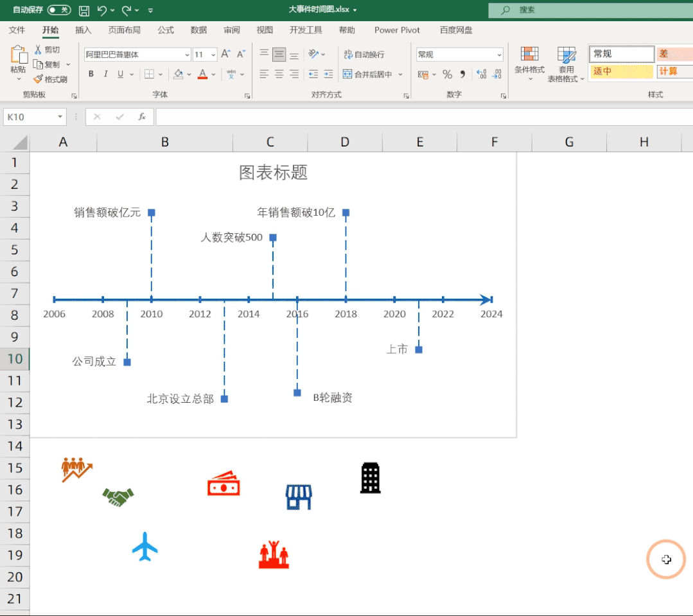Open the 文件 menu
The image size is (693, 616).
[17, 30]
